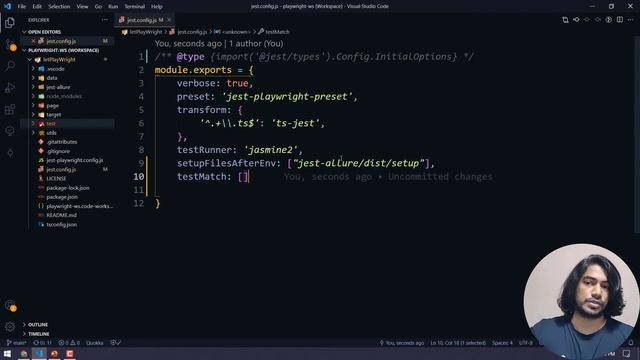Click letPlayWright in the breadcrumb
Image resolution: width=640 pixels, height=360 pixels.
(x=145, y=32)
